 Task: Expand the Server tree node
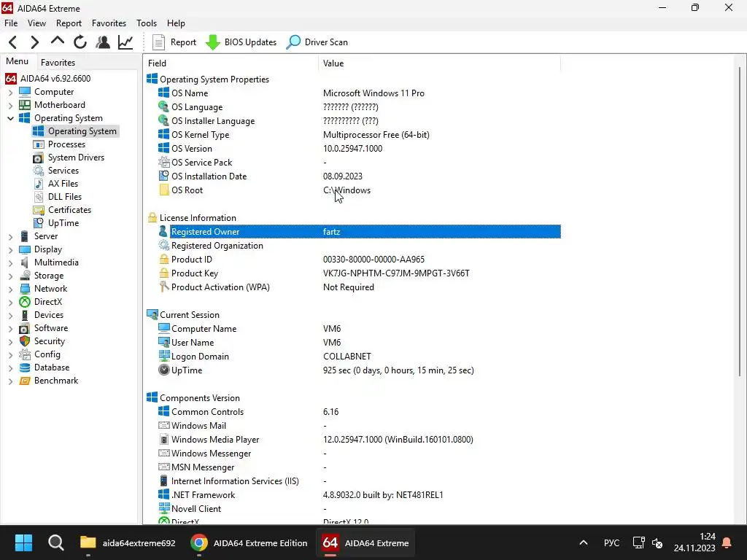(x=10, y=236)
